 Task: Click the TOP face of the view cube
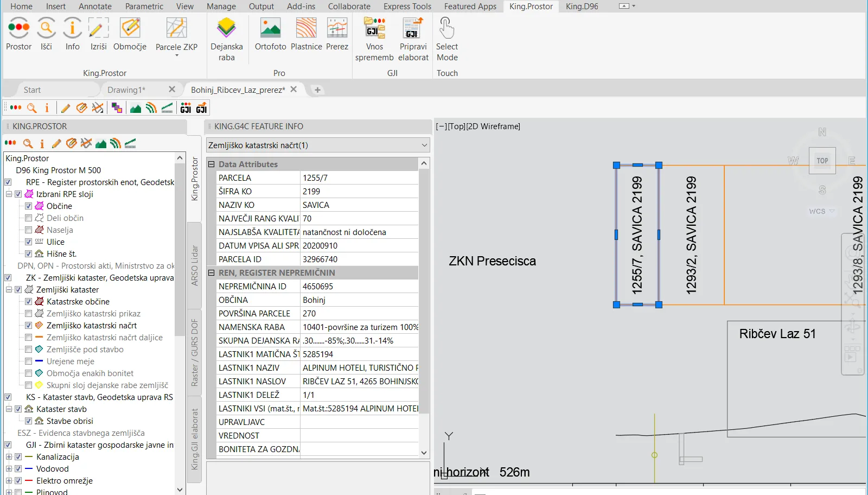pyautogui.click(x=822, y=161)
